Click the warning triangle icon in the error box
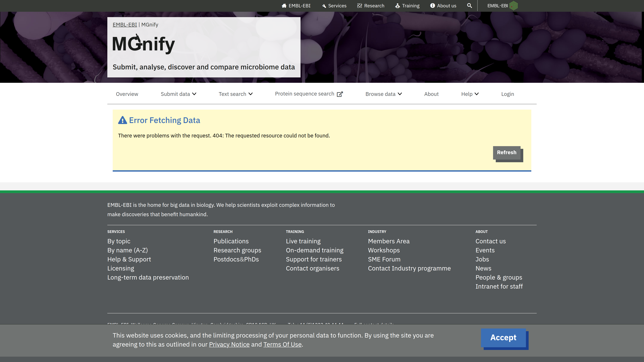The image size is (644, 362). click(x=122, y=120)
